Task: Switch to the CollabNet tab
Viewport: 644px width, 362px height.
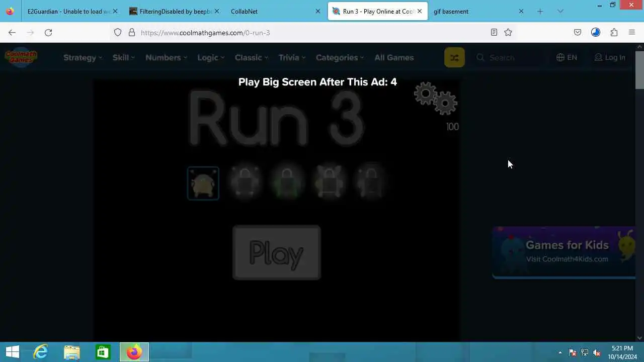Action: (x=274, y=11)
